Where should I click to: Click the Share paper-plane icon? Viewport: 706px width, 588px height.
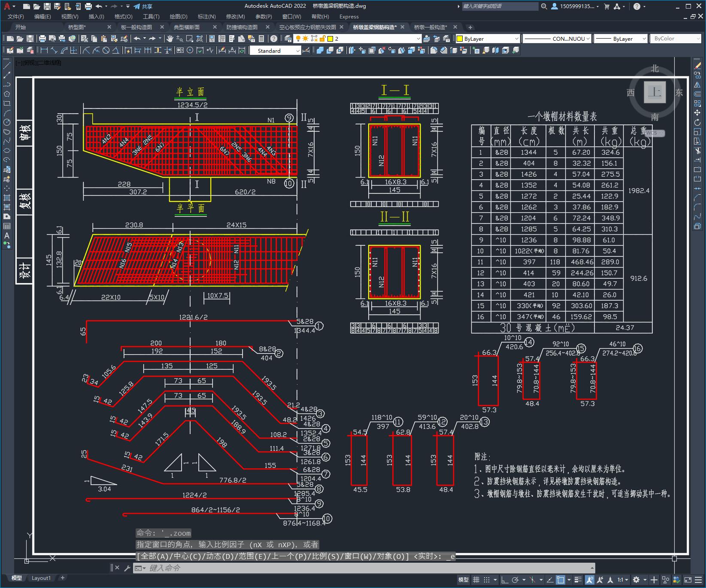tap(137, 6)
